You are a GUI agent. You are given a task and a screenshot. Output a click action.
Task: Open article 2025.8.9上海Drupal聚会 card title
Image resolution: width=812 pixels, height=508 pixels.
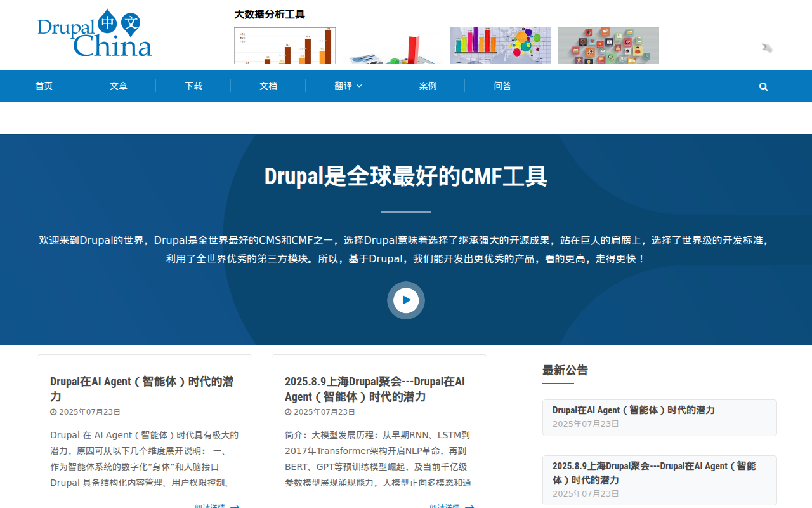375,389
